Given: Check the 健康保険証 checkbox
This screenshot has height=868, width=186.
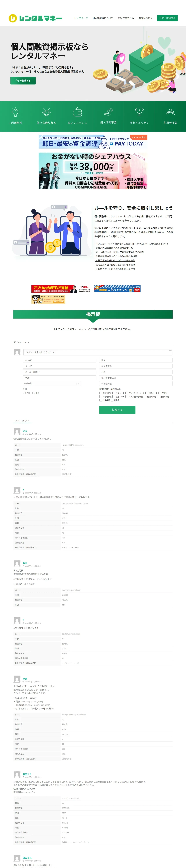Looking at the screenshot, I should click(145, 397).
